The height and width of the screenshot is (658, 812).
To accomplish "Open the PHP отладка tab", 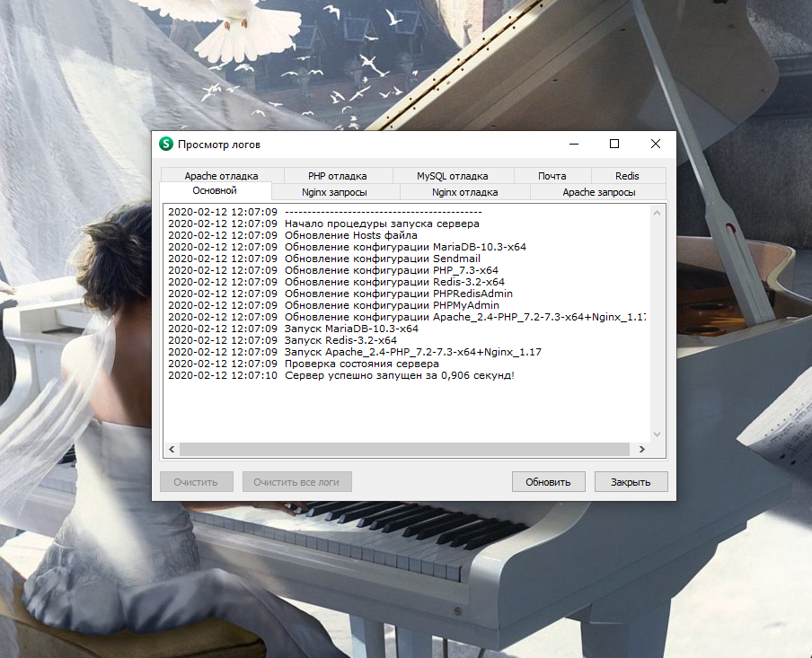I will coord(337,176).
